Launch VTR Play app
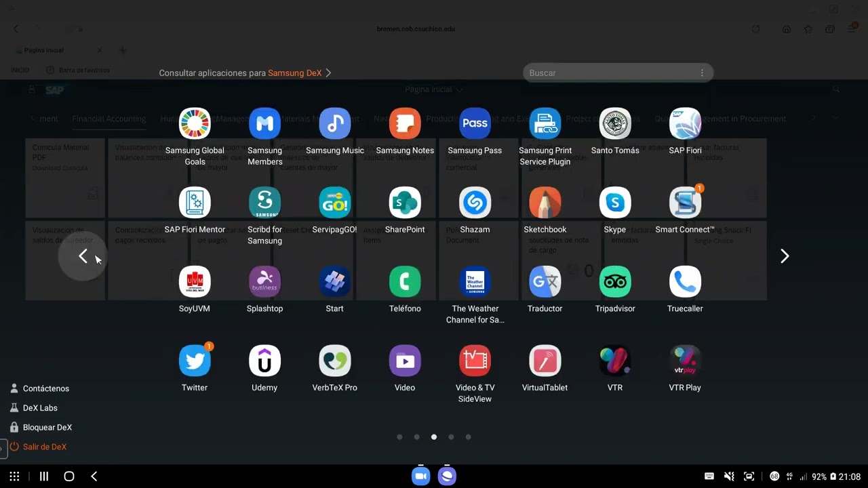The height and width of the screenshot is (488, 868). (x=685, y=361)
